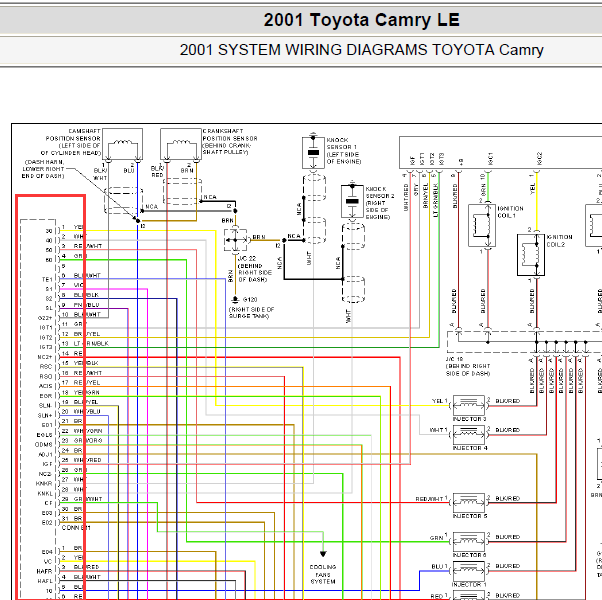Click the "KNKL" pin label
The height and width of the screenshot is (600, 602).
point(45,494)
